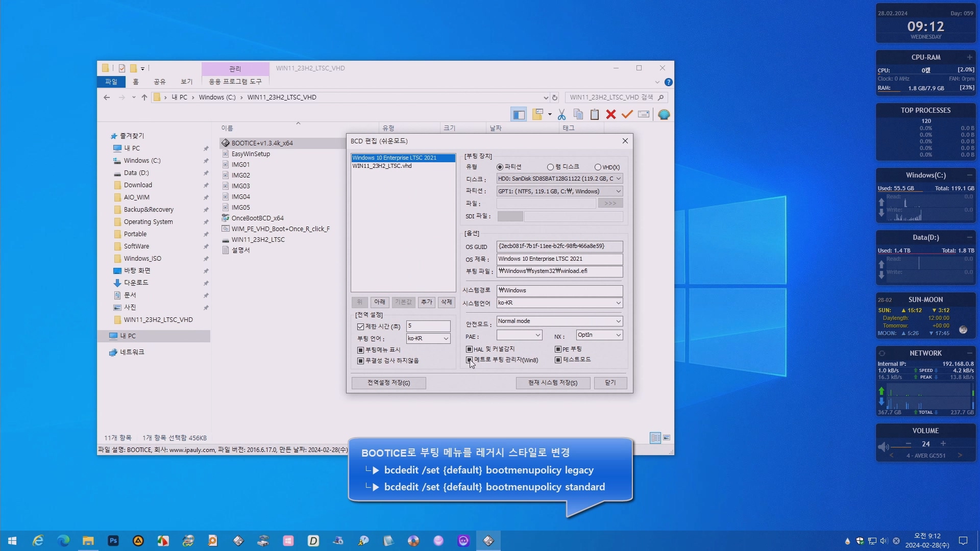Click the 관리 contextual tab header
980x551 pixels.
tap(235, 68)
